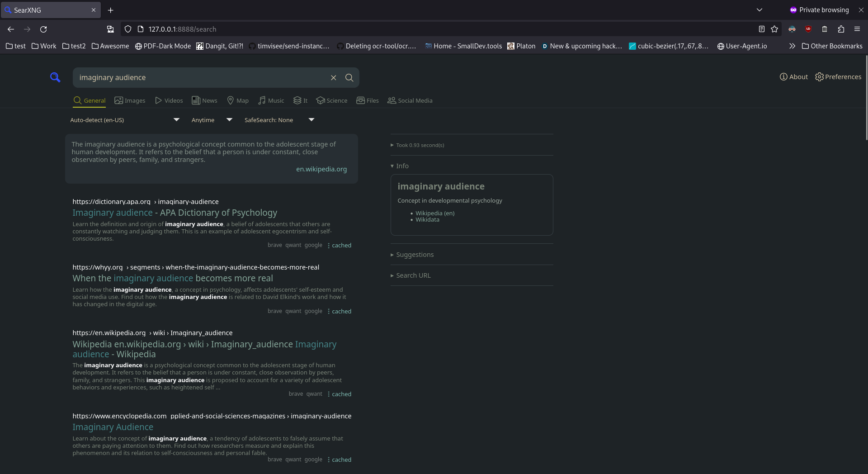The image size is (868, 474).
Task: Switch to the Science tab
Action: tap(332, 100)
